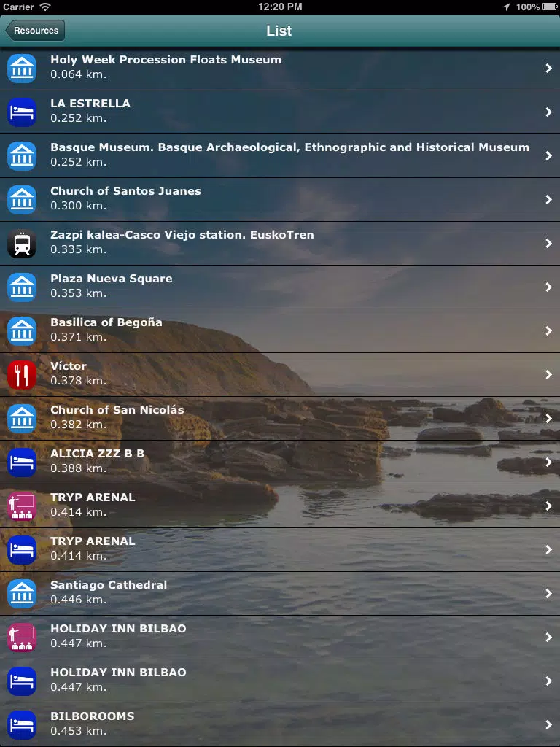Open the chevron for Church of Santos Juanes
The image size is (560, 747).
tap(548, 200)
